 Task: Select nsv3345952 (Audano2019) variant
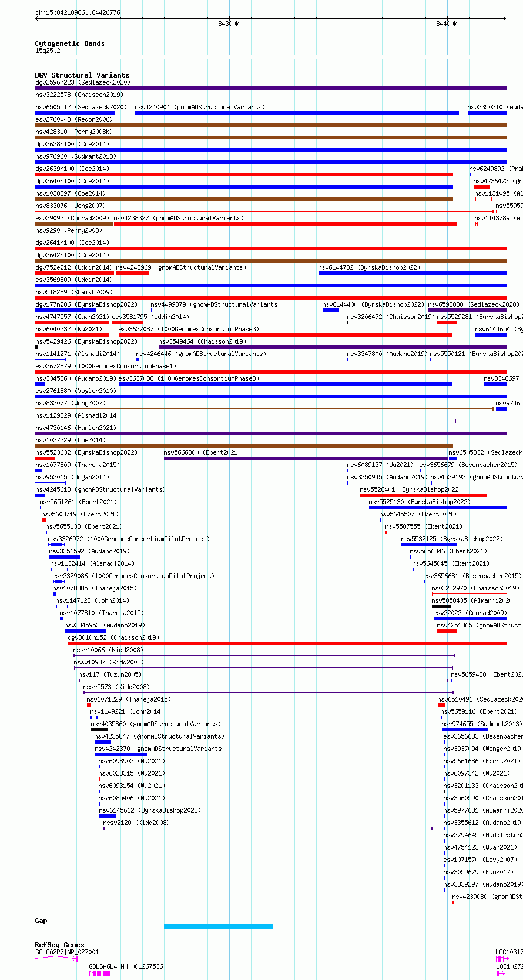click(105, 626)
